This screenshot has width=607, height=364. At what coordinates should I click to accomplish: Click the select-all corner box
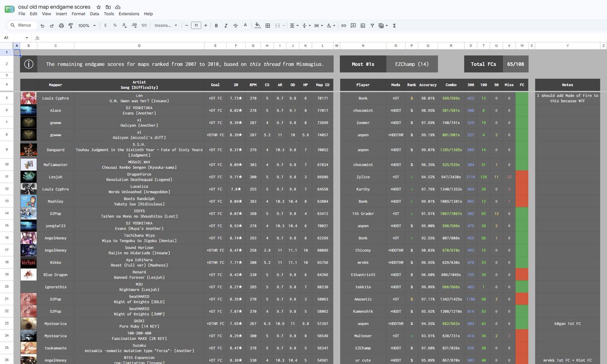pyautogui.click(x=7, y=46)
